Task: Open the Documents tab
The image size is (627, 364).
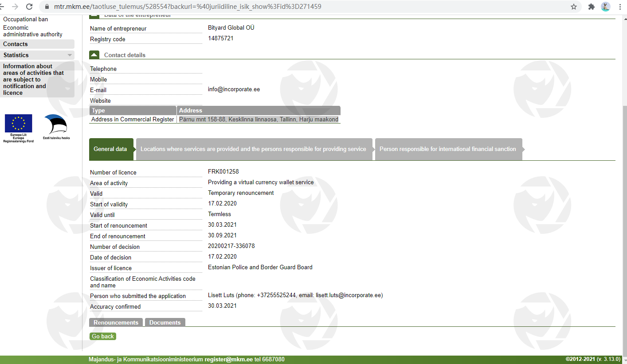Action: click(x=165, y=322)
